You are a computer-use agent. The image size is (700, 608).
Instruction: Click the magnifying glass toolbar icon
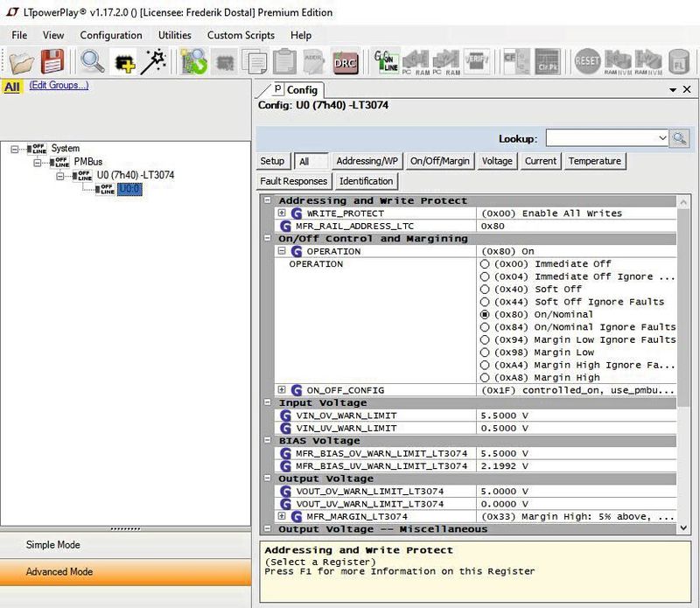click(92, 61)
